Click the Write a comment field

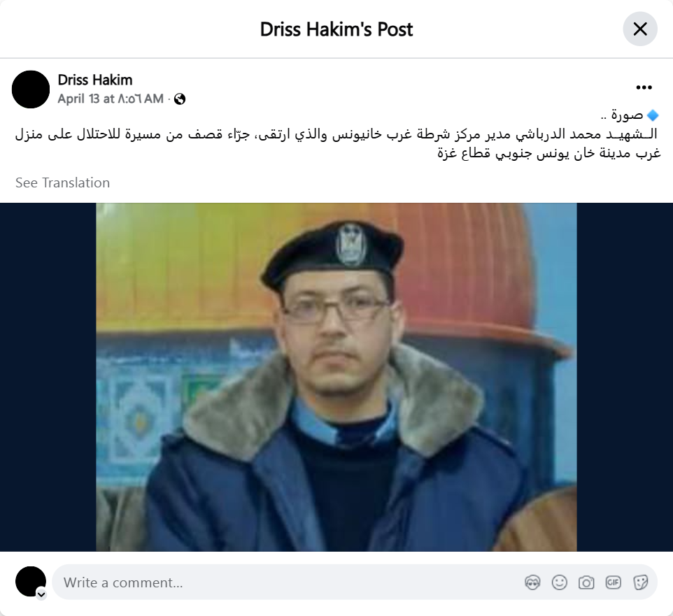[288, 582]
